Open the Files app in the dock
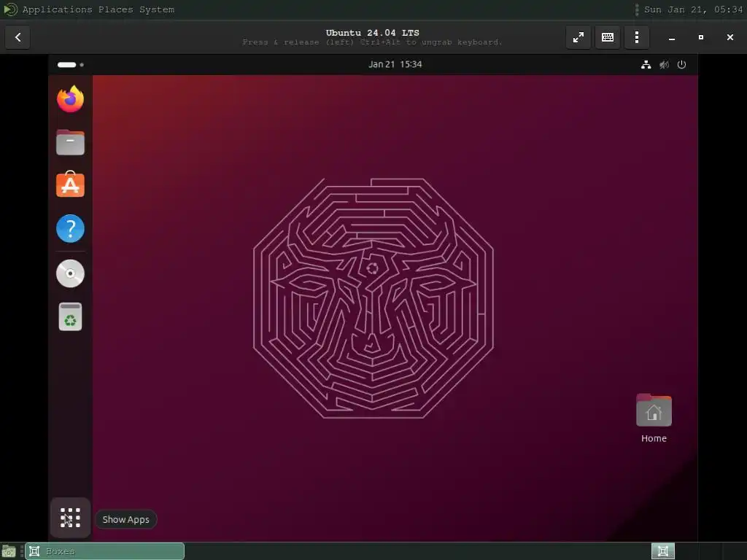This screenshot has height=560, width=747. coord(71,142)
